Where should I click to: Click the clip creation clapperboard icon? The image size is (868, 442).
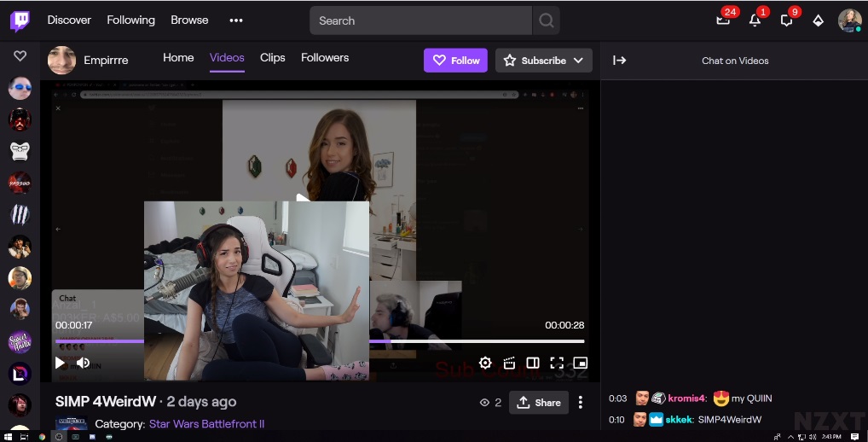click(x=509, y=363)
